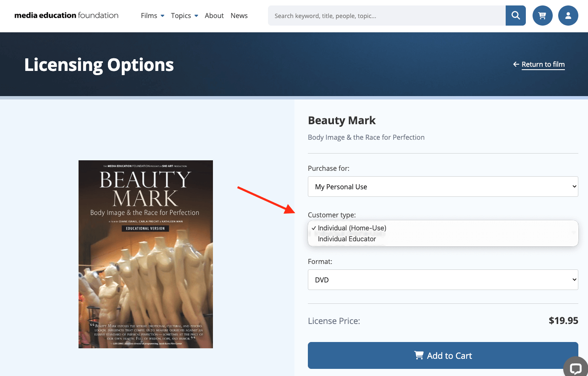Open the Purchase for dropdown
The height and width of the screenshot is (376, 588).
click(443, 187)
